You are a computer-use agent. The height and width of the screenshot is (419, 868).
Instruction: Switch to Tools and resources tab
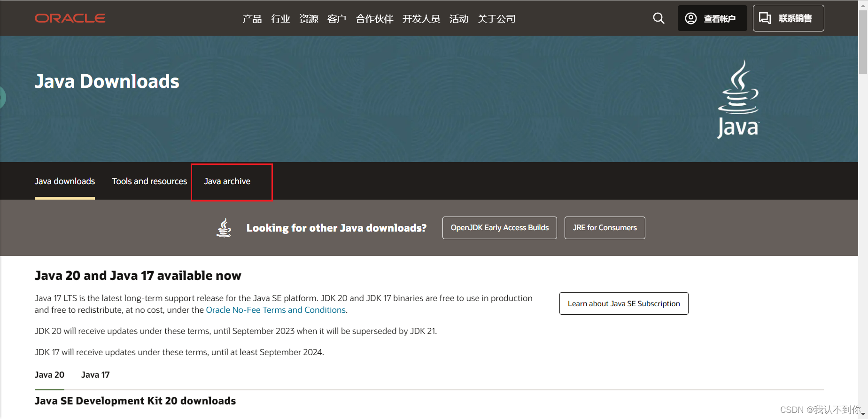149,181
